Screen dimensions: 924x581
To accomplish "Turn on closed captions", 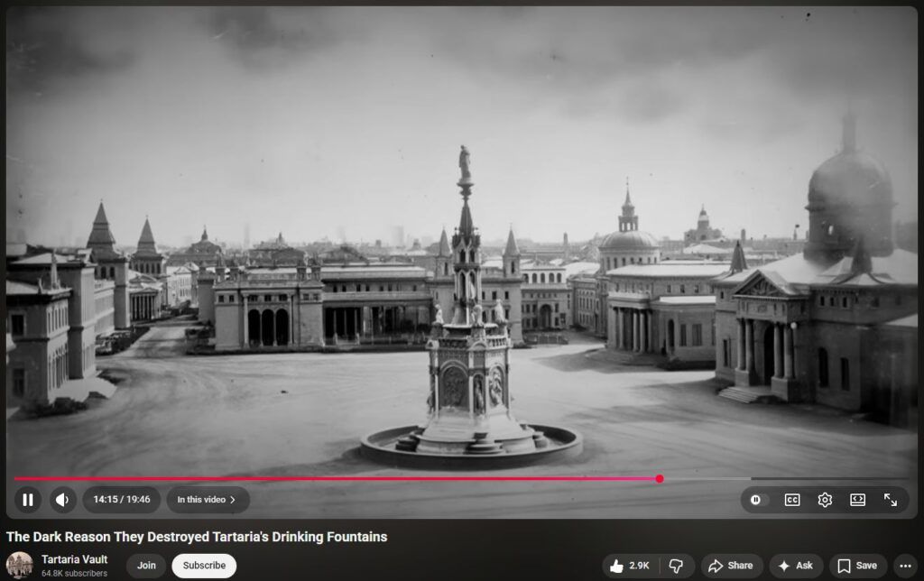I will click(791, 500).
